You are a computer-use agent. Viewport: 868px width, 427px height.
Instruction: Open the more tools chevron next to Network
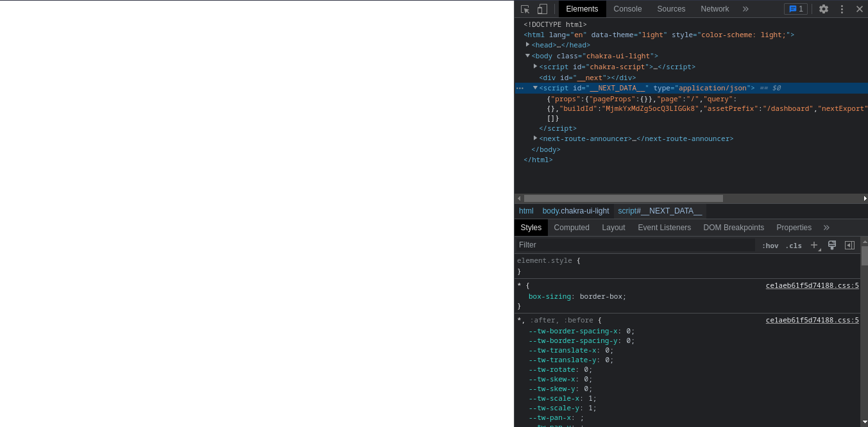point(745,9)
